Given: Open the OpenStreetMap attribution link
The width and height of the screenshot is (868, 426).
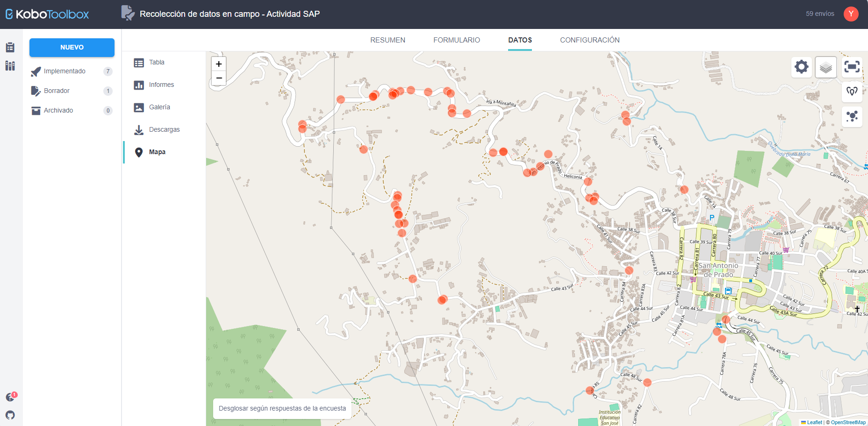Looking at the screenshot, I should [x=848, y=422].
